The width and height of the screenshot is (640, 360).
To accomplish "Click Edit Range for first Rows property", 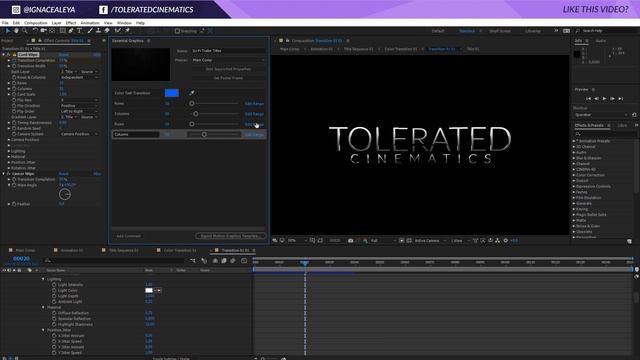I will [254, 104].
